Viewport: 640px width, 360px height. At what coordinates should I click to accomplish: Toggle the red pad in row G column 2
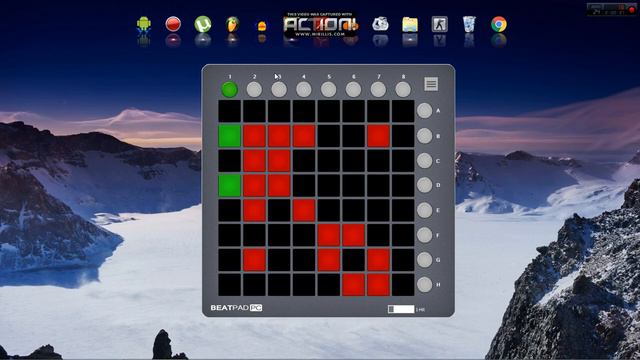[254, 260]
